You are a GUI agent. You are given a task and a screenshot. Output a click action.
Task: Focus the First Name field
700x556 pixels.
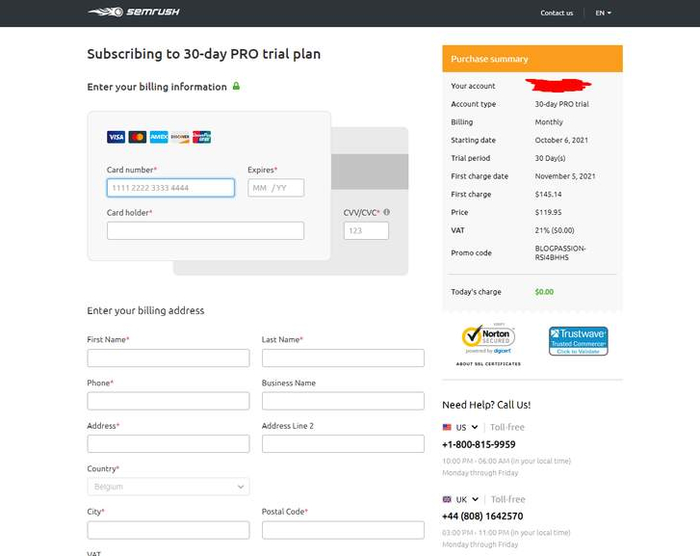[168, 358]
